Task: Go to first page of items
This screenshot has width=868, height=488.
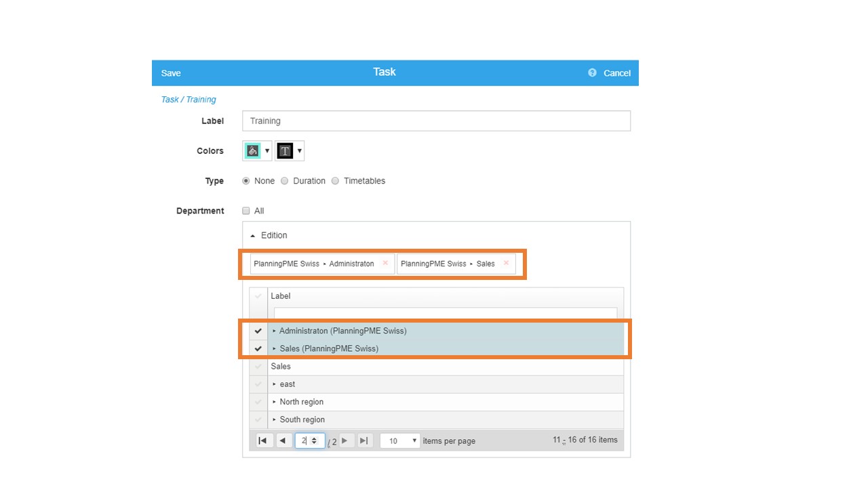Action: tap(262, 441)
